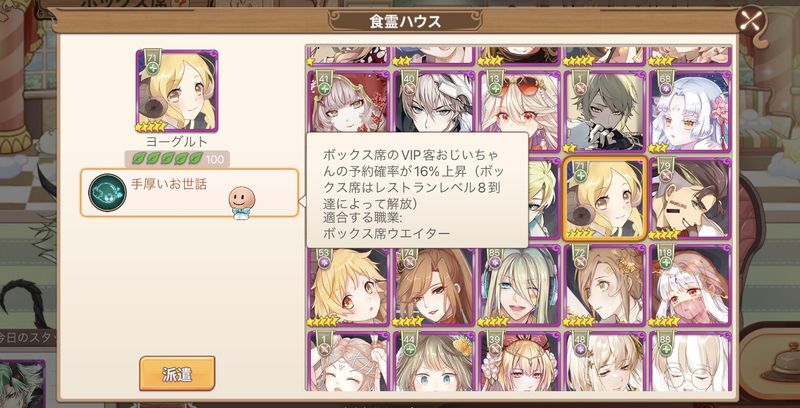The height and width of the screenshot is (408, 800).
Task: Choose the level 13 character with red sunglasses
Action: (519, 111)
